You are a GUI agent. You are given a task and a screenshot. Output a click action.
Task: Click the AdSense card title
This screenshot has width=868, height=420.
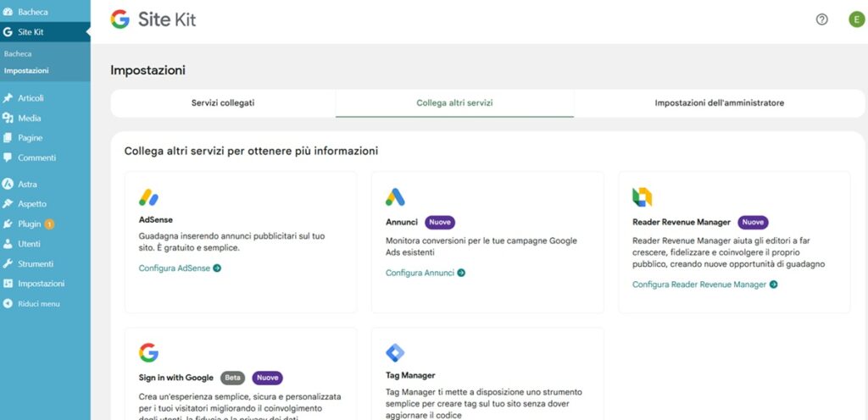[x=156, y=220]
